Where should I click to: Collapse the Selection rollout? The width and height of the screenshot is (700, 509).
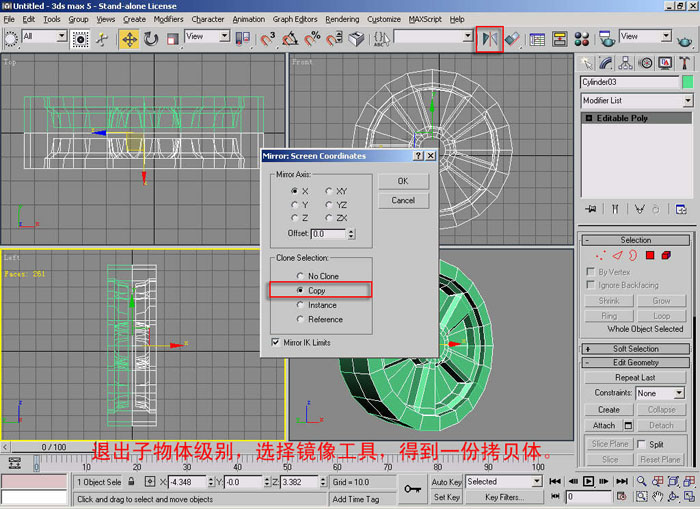636,240
